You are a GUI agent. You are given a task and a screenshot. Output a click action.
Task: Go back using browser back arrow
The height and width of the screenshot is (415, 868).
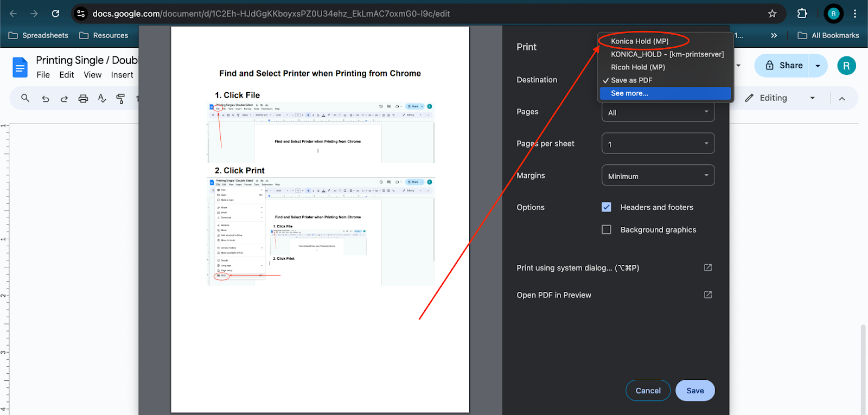click(x=13, y=14)
